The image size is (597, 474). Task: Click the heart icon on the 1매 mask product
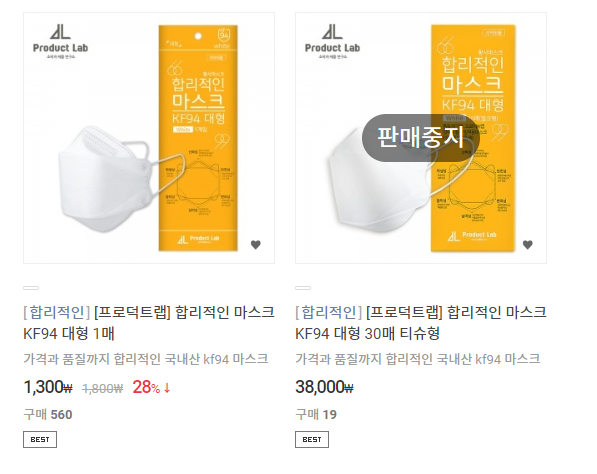256,245
